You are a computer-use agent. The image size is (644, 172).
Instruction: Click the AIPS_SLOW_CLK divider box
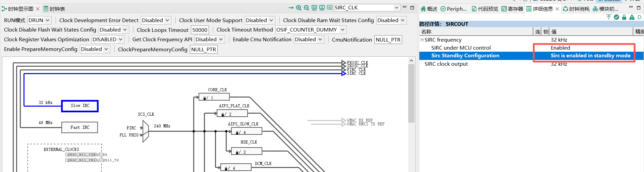pos(247,132)
